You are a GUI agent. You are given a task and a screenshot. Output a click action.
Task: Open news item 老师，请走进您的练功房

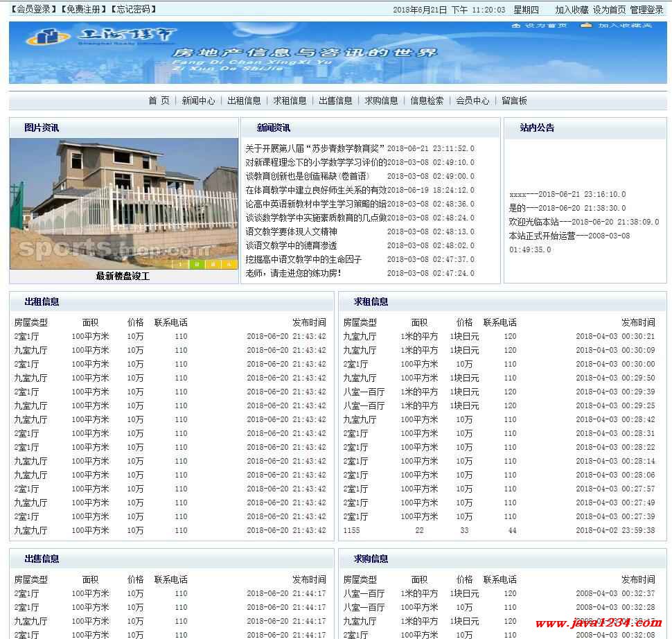point(293,273)
